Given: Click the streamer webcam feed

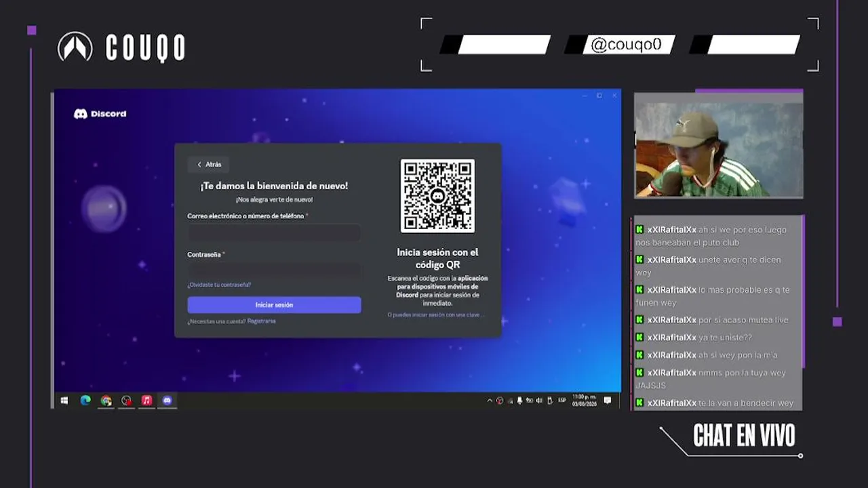Looking at the screenshot, I should [718, 146].
